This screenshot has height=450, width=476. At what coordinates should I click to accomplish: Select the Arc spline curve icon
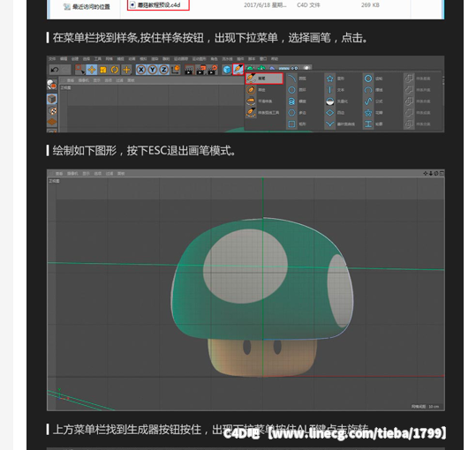[x=291, y=79]
